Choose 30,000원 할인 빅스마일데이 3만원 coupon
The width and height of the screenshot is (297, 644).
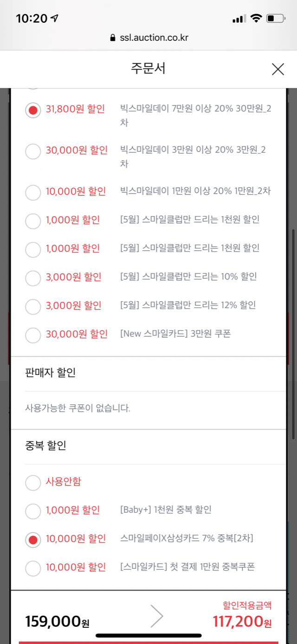tap(33, 151)
